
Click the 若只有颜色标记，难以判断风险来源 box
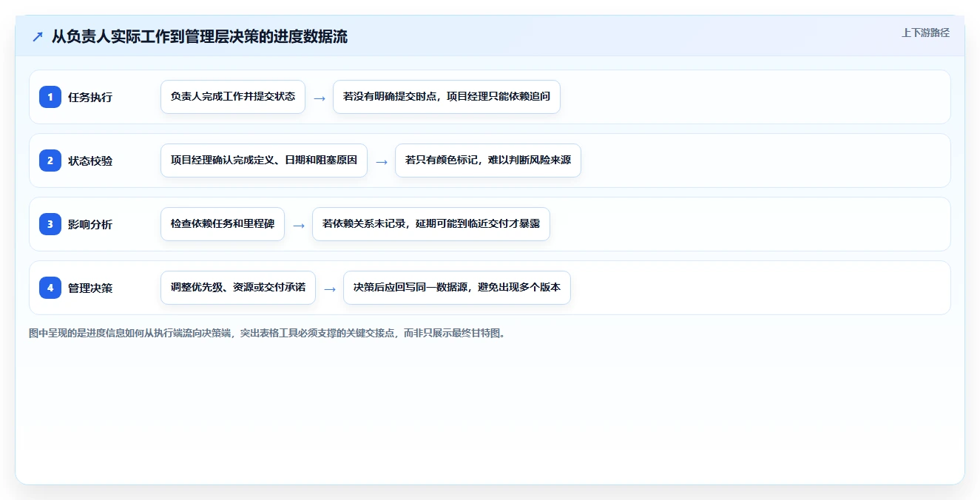488,161
